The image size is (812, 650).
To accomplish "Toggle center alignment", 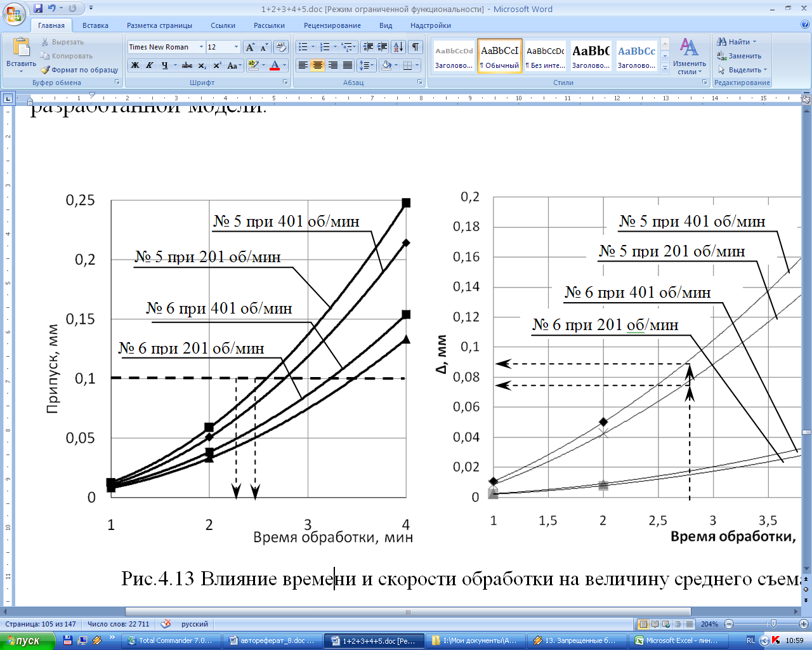I will 318,65.
